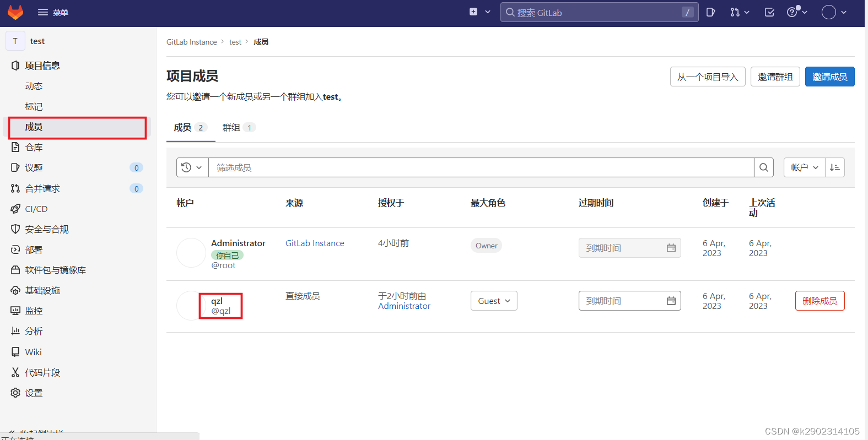The image size is (868, 440).
Task: Open the GitLab Instance source link
Action: point(315,243)
